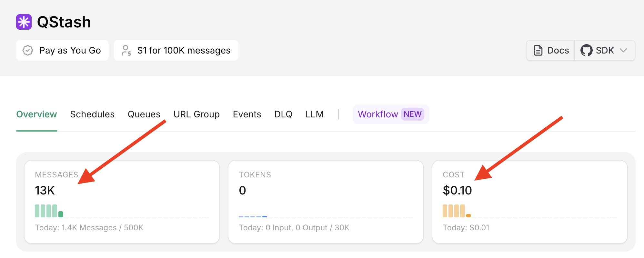Go to the Events tab
The width and height of the screenshot is (644, 258).
click(x=247, y=114)
